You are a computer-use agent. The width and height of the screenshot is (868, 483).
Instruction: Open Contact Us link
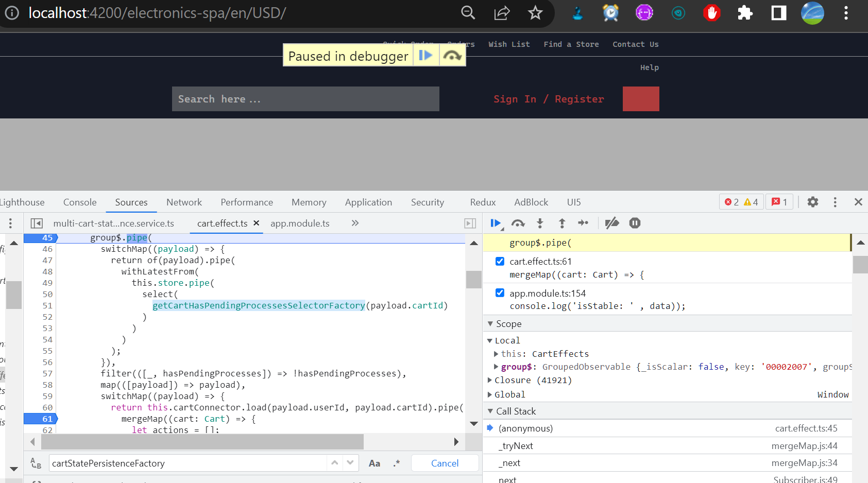[635, 44]
